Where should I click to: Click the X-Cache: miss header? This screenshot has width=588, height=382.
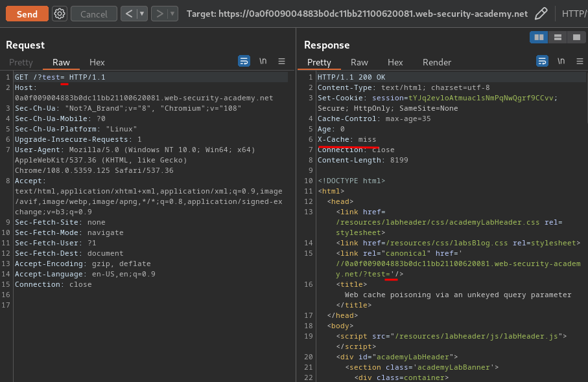pos(346,139)
